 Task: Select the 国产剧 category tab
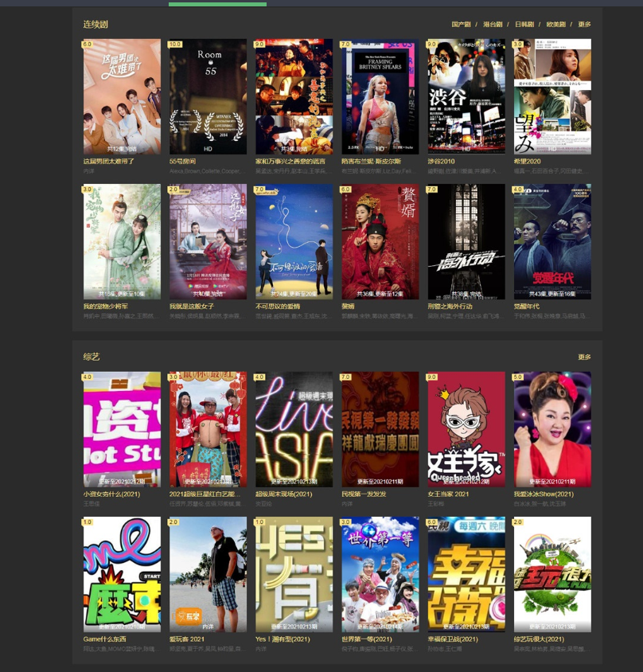tap(461, 25)
